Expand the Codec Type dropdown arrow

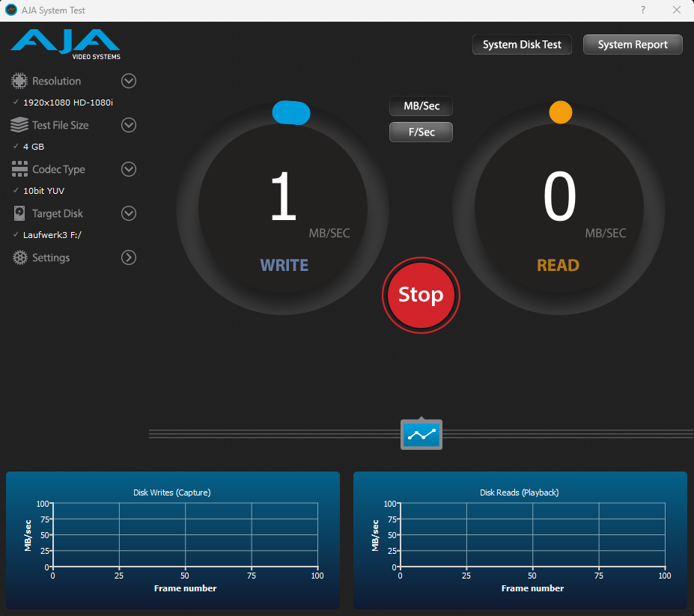pyautogui.click(x=129, y=169)
